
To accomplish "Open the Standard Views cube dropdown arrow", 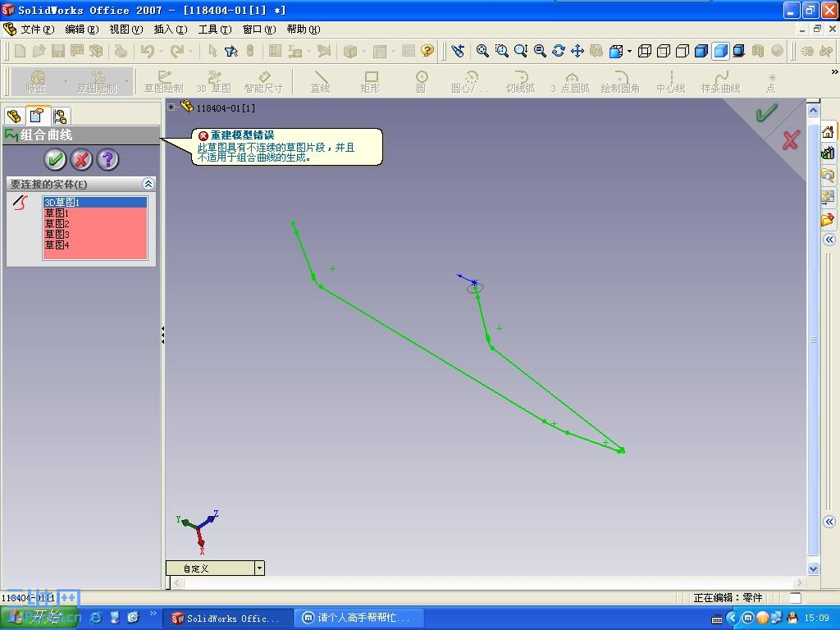I will coord(629,52).
